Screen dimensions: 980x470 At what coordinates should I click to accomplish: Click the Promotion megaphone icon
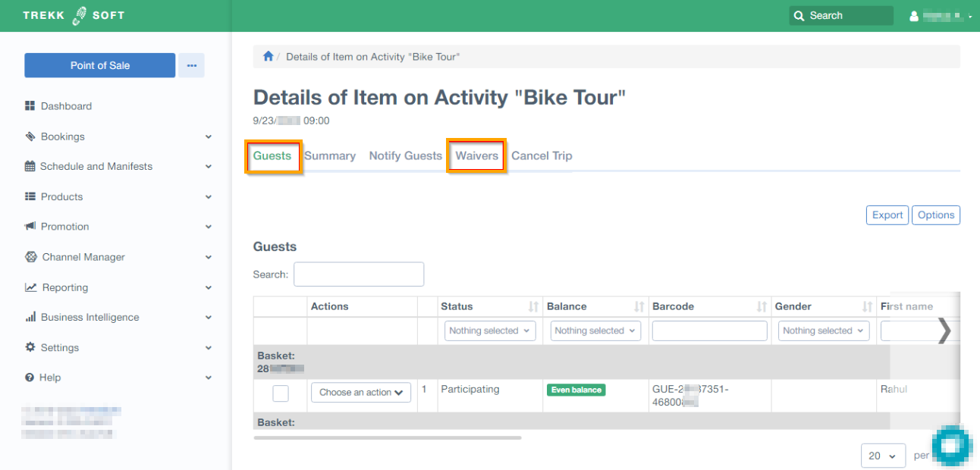click(30, 227)
